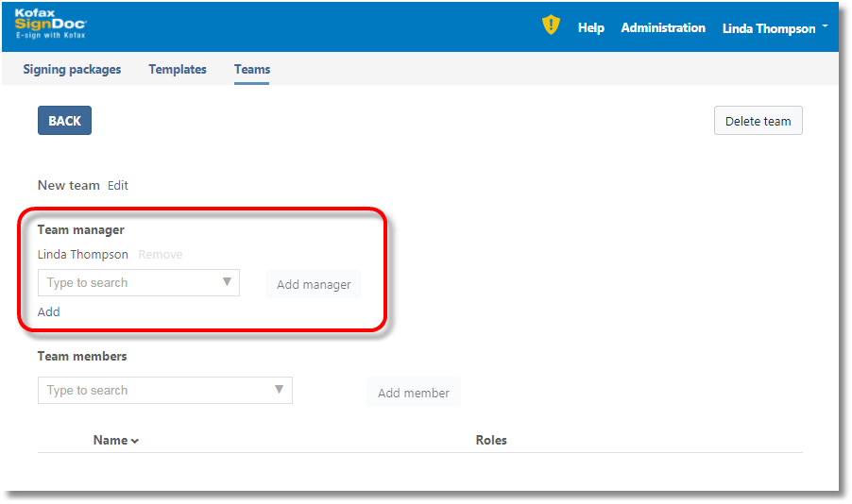852x504 pixels.
Task: Switch to the Templates tab
Action: click(x=178, y=69)
